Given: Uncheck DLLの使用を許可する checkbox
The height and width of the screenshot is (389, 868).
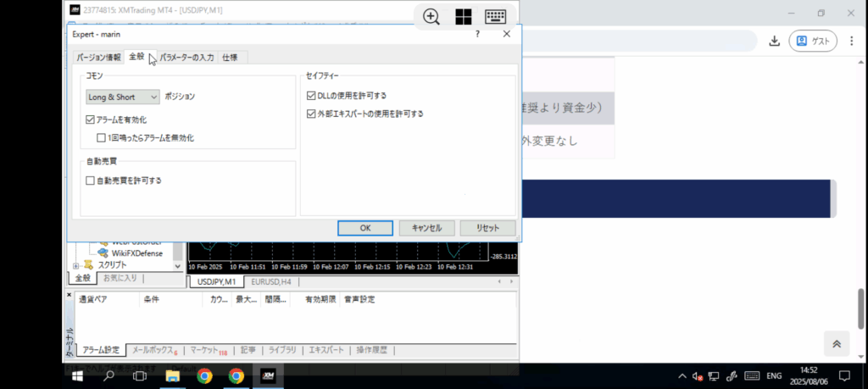Looking at the screenshot, I should point(311,96).
